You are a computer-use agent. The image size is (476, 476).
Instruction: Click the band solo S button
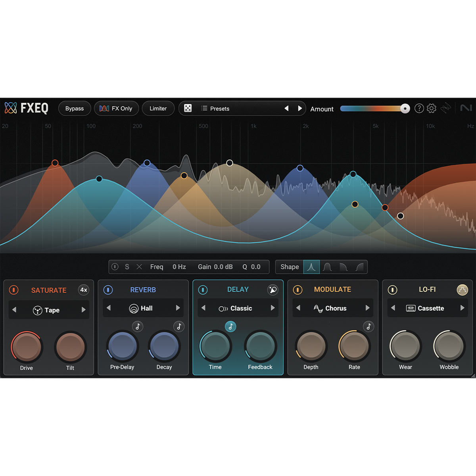pyautogui.click(x=127, y=267)
